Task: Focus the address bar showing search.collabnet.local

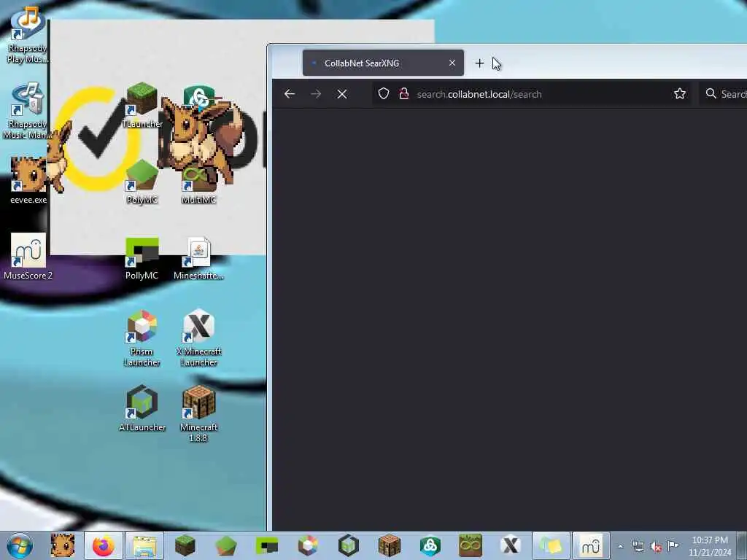Action: [531, 94]
